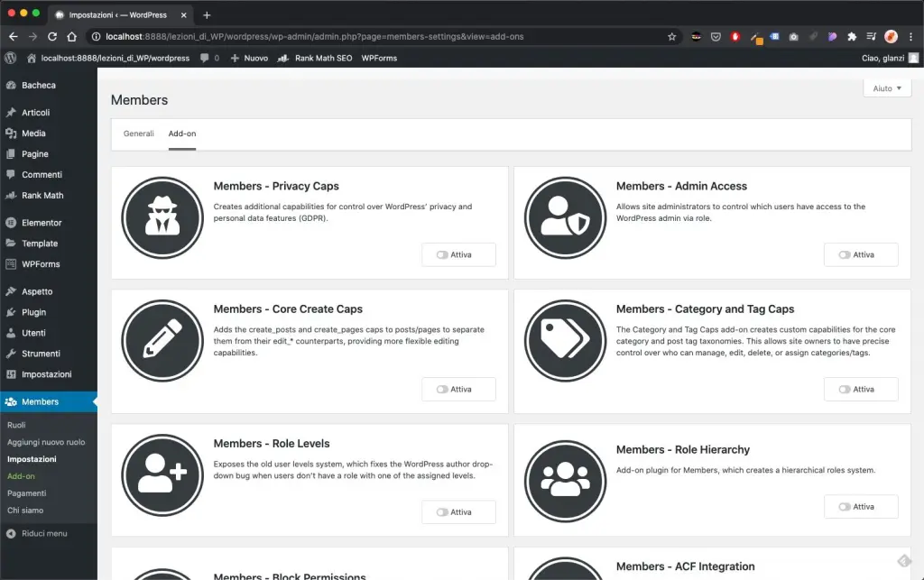The image size is (924, 580).
Task: Click Rank Math sidebar icon
Action: (x=11, y=196)
